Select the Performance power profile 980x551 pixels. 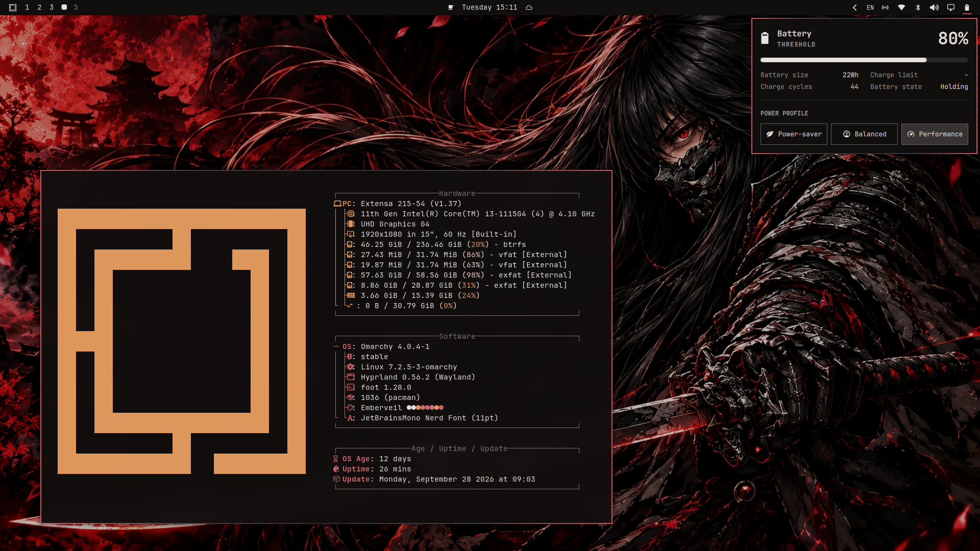pos(935,134)
